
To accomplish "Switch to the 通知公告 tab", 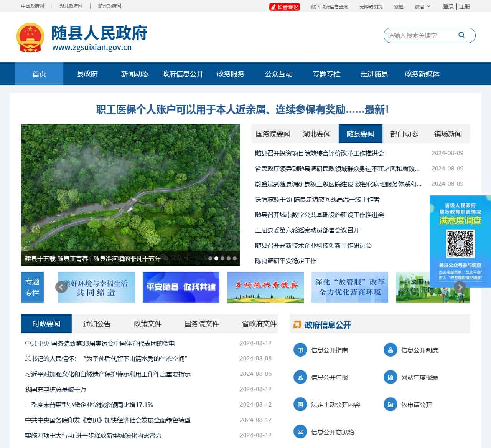I will [97, 324].
